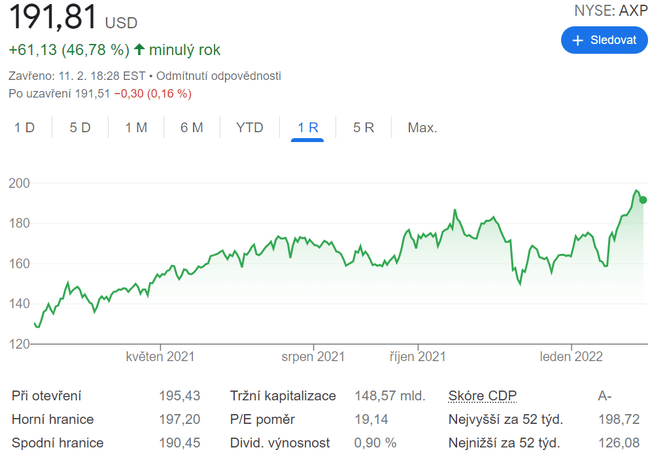Click the NYSE: AXP ticker label
Viewport: 650px width, 460px height.
tap(610, 11)
